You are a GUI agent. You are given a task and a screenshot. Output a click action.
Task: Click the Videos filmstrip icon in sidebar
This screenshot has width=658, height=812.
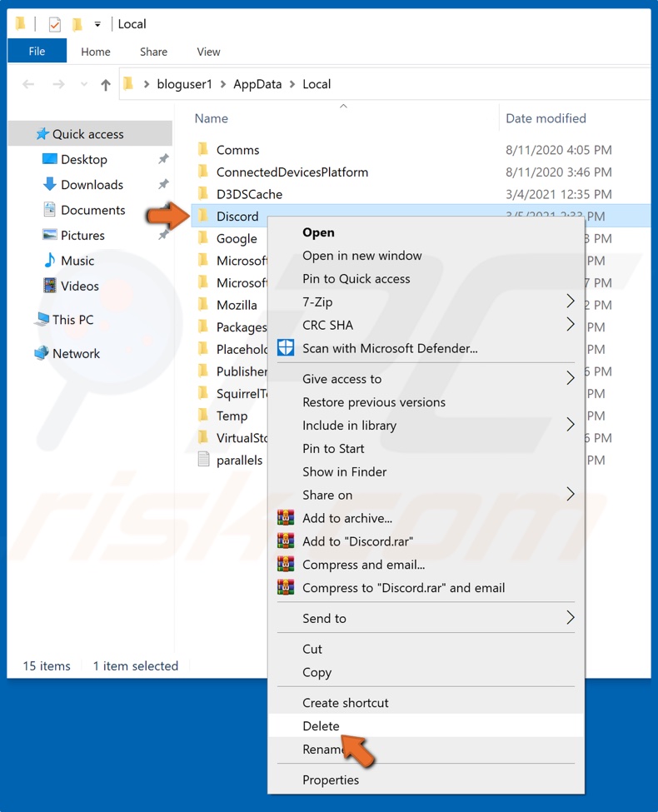point(50,286)
